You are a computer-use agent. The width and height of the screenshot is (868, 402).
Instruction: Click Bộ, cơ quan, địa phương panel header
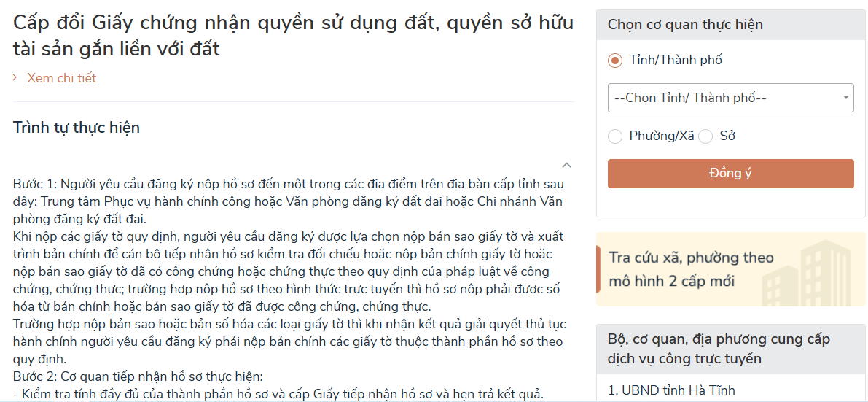(731, 349)
